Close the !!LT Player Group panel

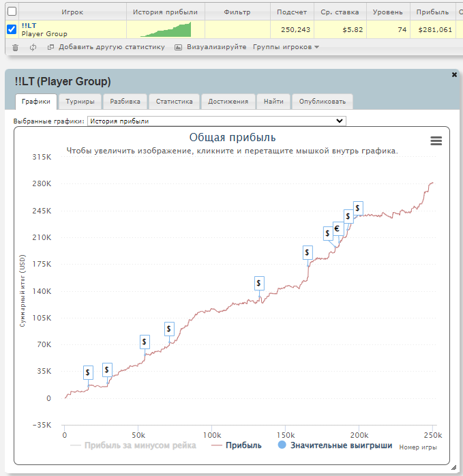454,75
